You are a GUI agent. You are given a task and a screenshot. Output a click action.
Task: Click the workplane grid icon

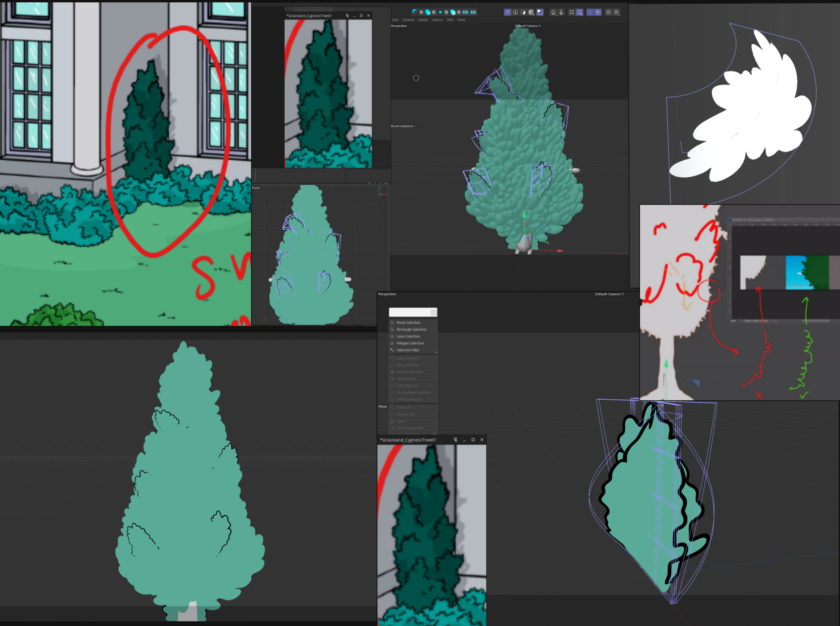pos(572,12)
